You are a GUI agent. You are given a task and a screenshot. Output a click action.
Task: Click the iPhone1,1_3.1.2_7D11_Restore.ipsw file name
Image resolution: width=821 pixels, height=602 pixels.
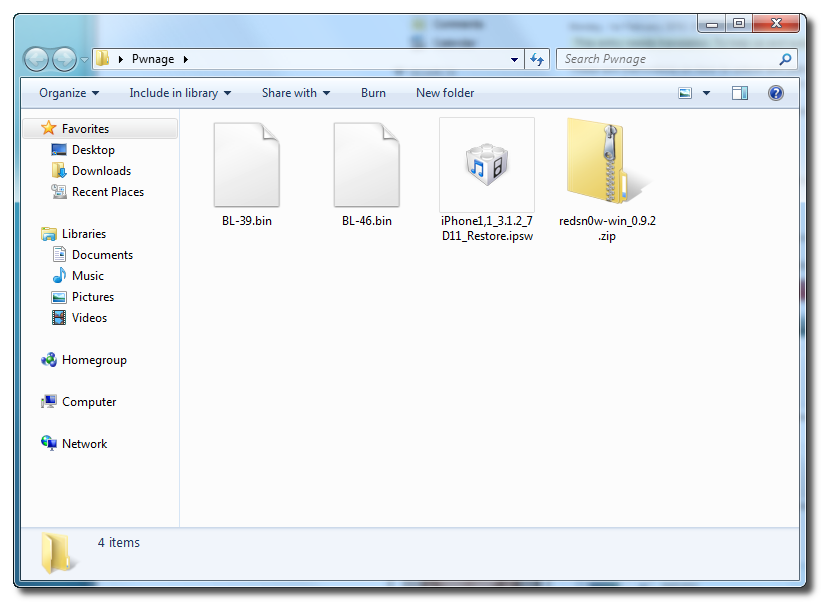point(487,228)
